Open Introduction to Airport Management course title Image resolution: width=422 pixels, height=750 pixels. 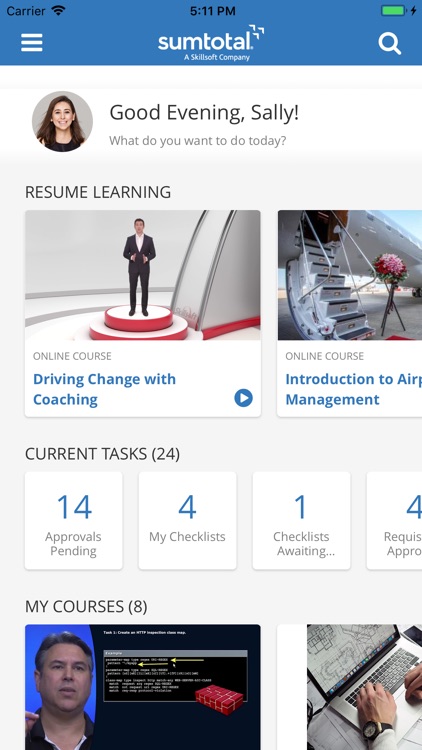point(354,389)
